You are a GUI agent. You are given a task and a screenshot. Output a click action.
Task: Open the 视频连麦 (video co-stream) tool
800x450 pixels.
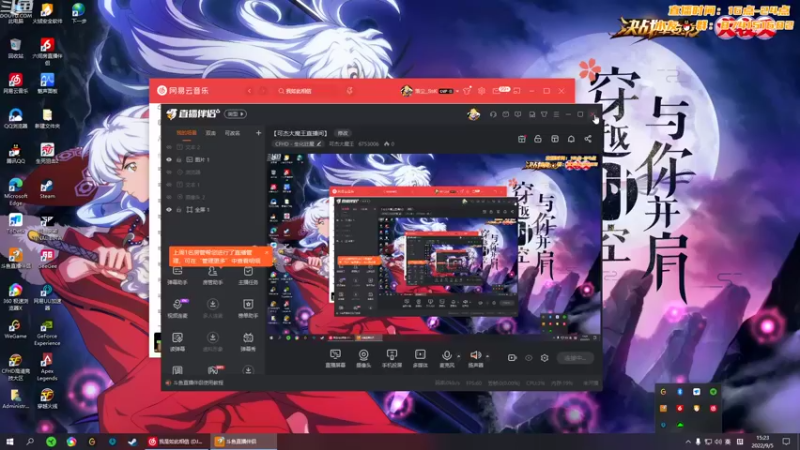coord(178,309)
